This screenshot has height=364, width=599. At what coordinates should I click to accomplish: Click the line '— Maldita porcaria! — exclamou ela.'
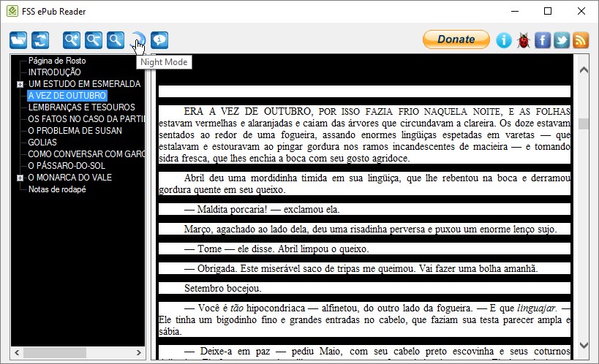tap(262, 209)
